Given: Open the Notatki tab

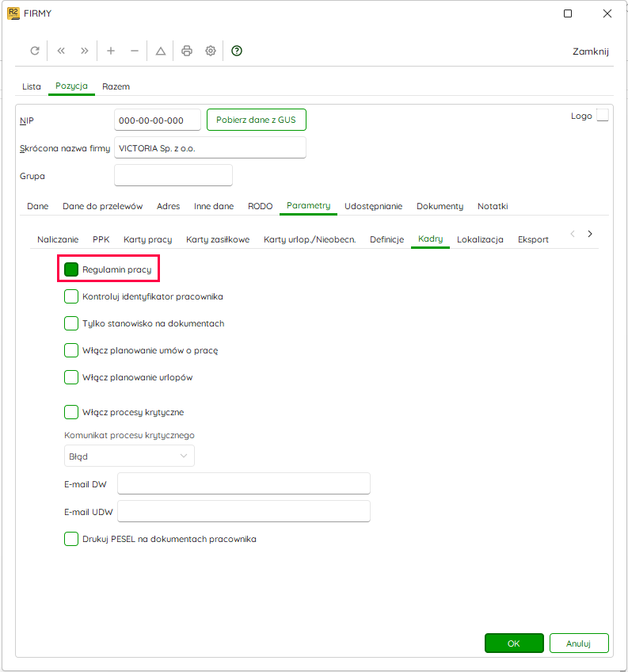Looking at the screenshot, I should click(x=493, y=207).
